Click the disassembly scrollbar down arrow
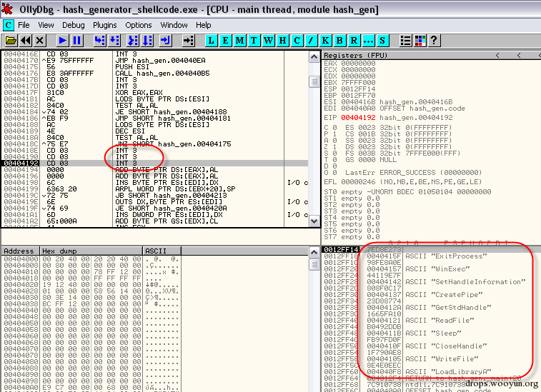 pos(314,221)
